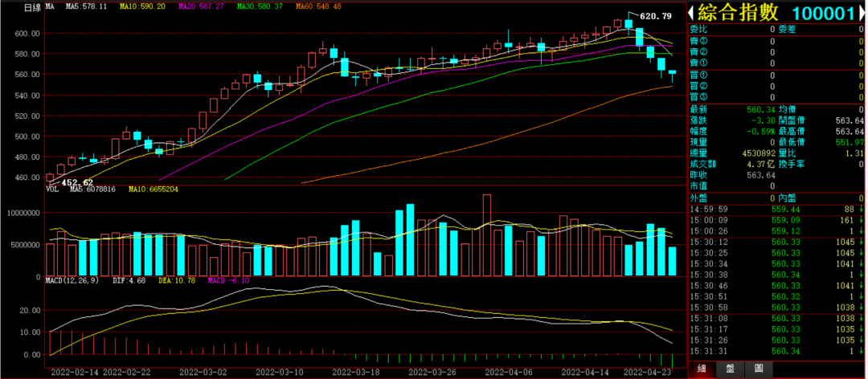Click the 成交額 value 4.37亿
Image resolution: width=868 pixels, height=379 pixels.
[x=763, y=165]
